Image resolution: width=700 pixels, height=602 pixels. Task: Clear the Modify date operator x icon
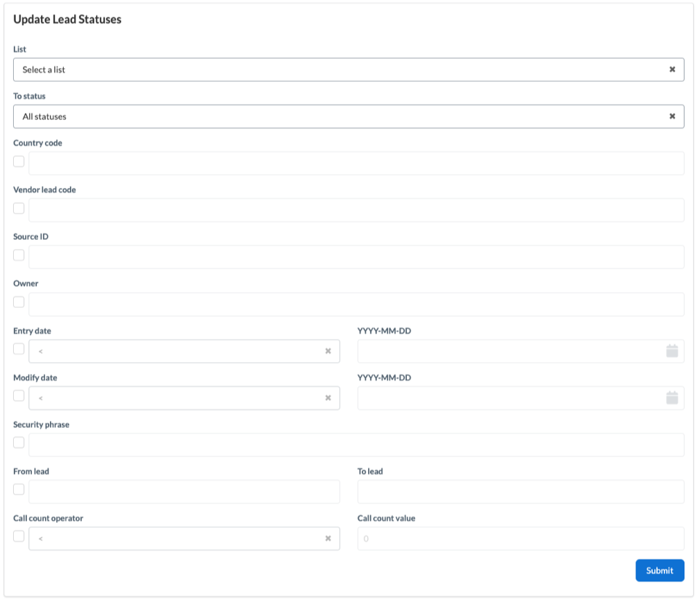click(328, 398)
